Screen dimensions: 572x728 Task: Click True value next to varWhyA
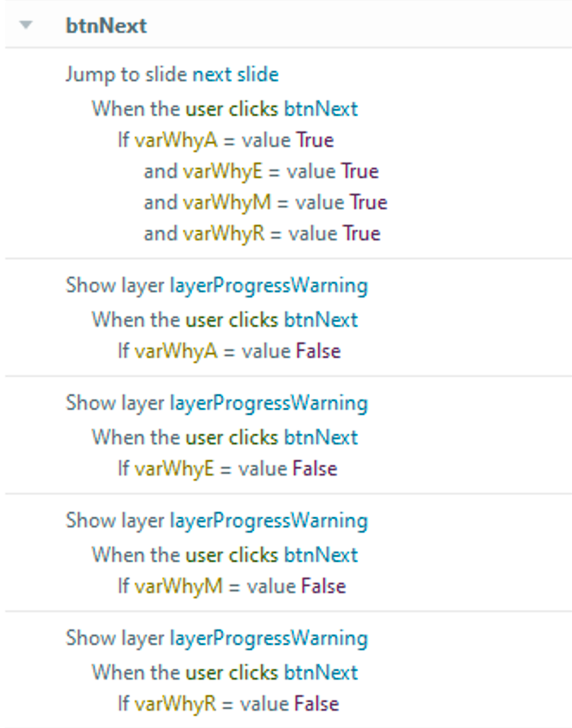pos(315,140)
